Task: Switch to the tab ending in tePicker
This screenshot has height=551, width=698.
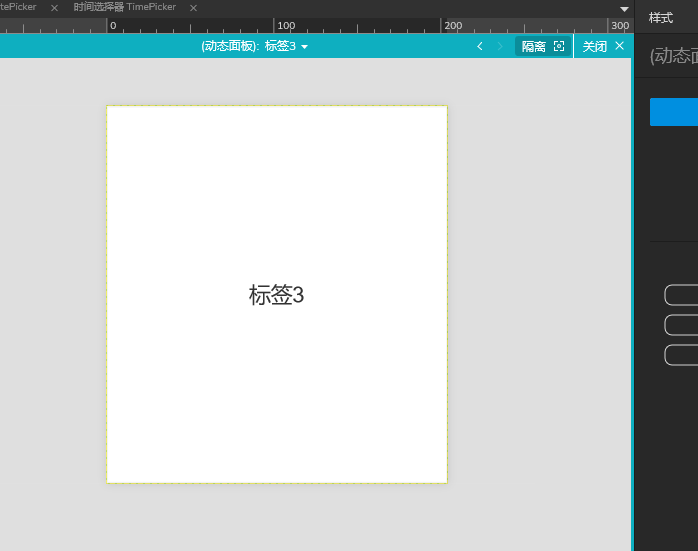Action: pyautogui.click(x=18, y=7)
